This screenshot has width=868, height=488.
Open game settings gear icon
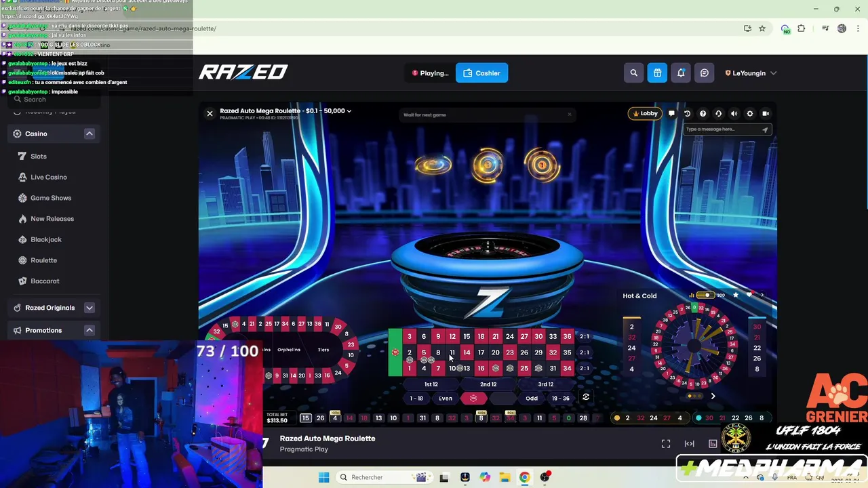click(x=749, y=114)
